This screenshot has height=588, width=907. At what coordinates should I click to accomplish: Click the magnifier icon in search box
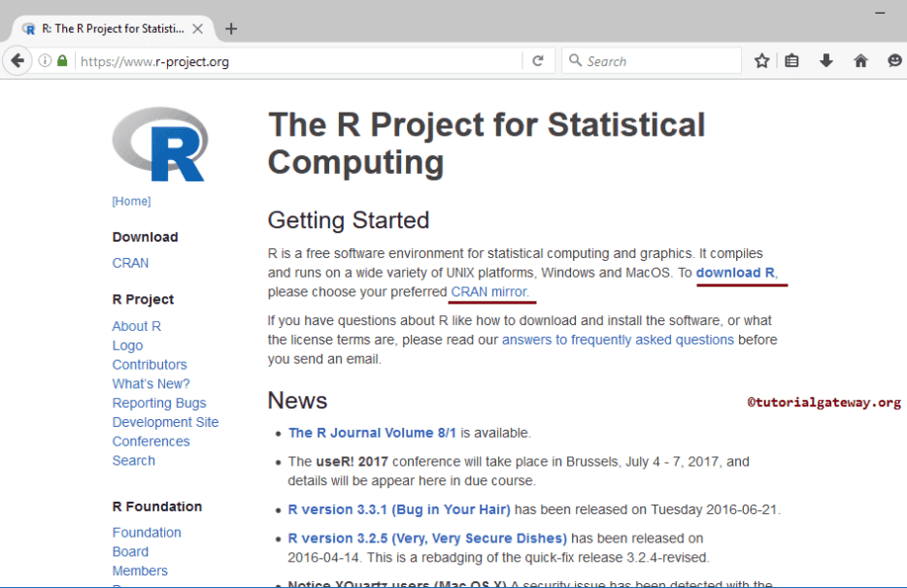[575, 61]
